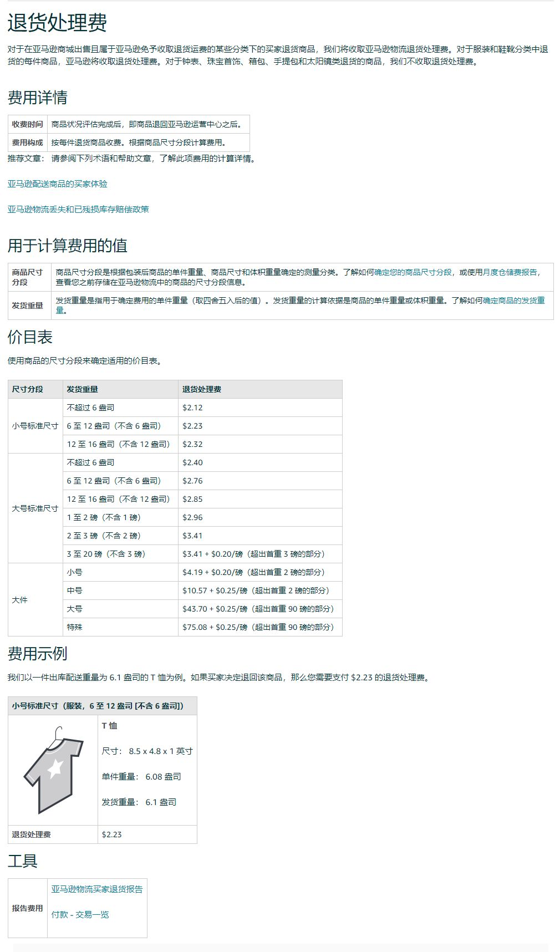Click the $10.57 + $0.25/磅 fee cell
Image resolution: width=560 pixels, height=952 pixels.
(x=260, y=590)
